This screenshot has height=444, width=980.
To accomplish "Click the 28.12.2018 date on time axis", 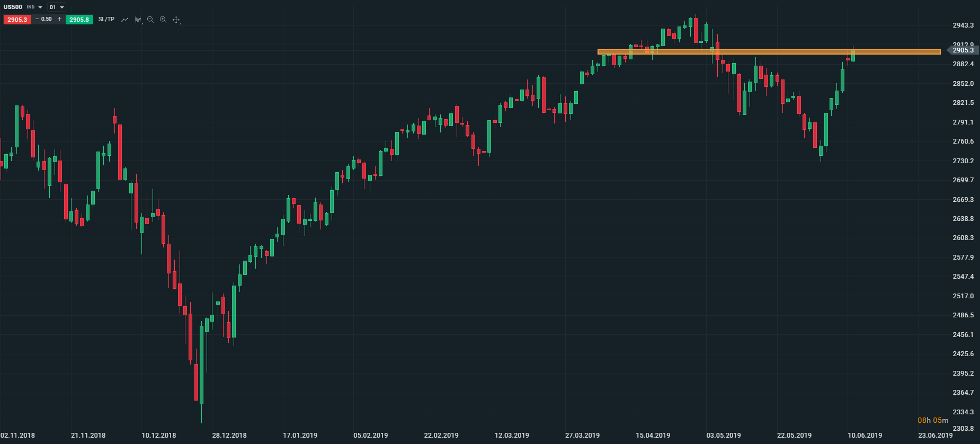I will [x=229, y=436].
